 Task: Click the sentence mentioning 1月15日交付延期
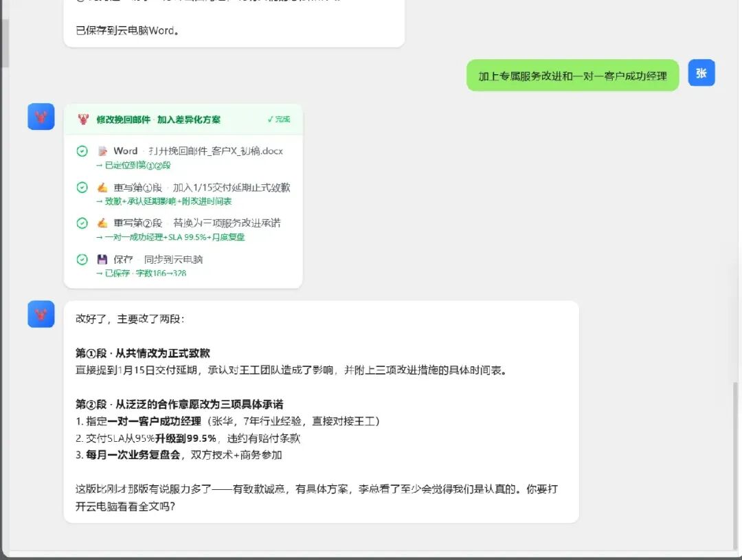tap(291, 370)
